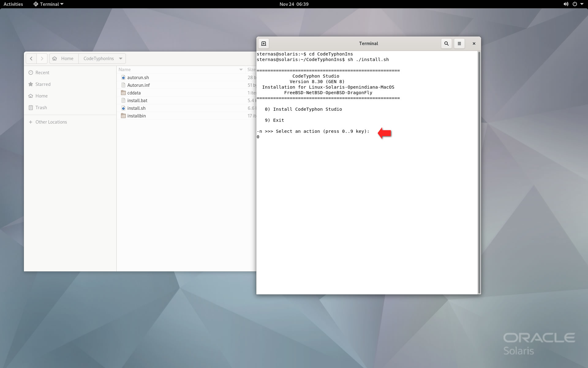
Task: Click the Terminal title bar text
Action: 368,44
